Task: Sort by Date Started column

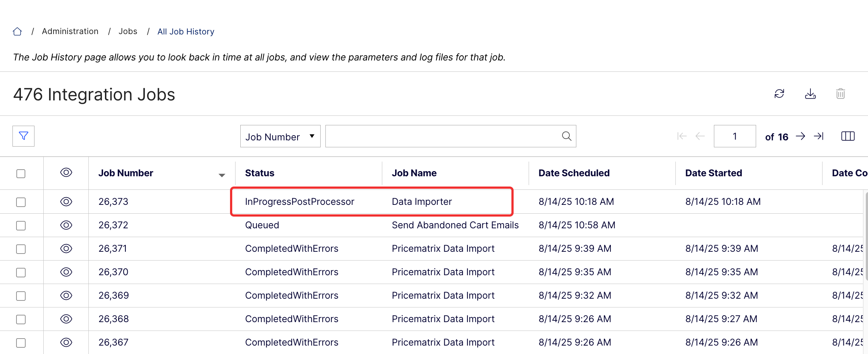Action: tap(714, 173)
